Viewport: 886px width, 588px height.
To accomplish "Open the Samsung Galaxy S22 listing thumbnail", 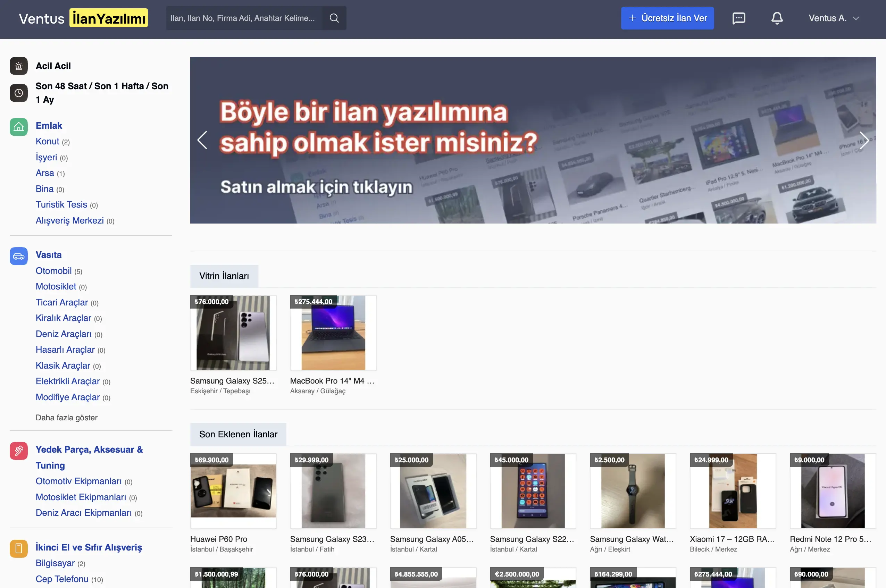I will (533, 491).
